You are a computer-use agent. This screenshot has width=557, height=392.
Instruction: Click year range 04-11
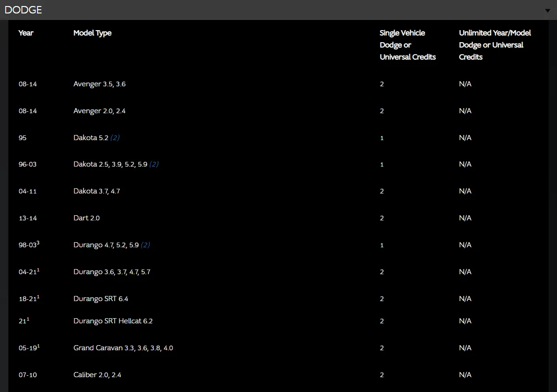click(x=27, y=191)
